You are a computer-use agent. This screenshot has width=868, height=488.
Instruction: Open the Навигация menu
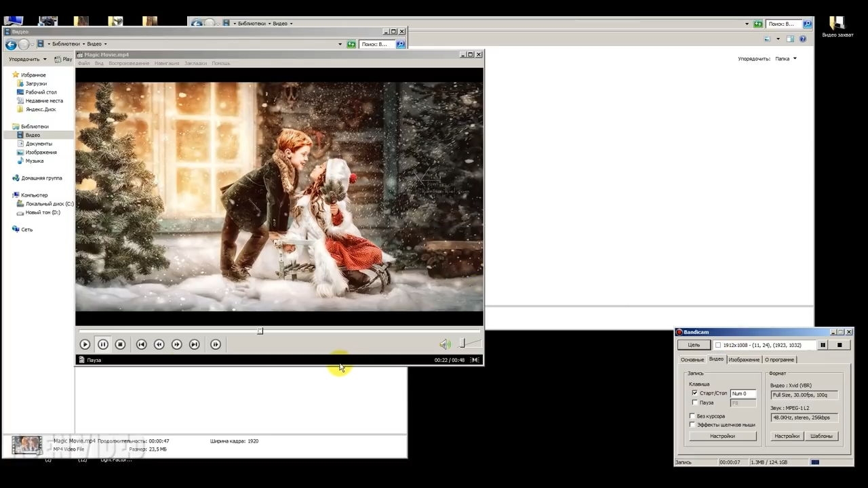pyautogui.click(x=167, y=63)
